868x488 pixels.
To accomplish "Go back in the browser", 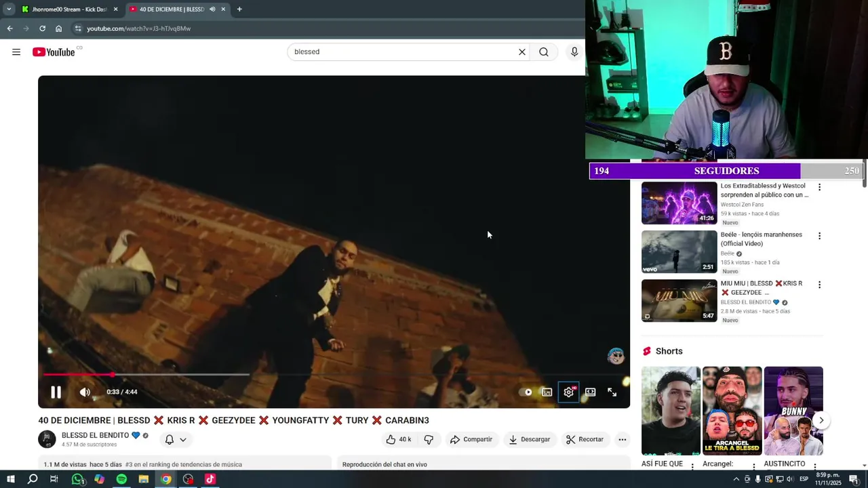I will coord(9,28).
